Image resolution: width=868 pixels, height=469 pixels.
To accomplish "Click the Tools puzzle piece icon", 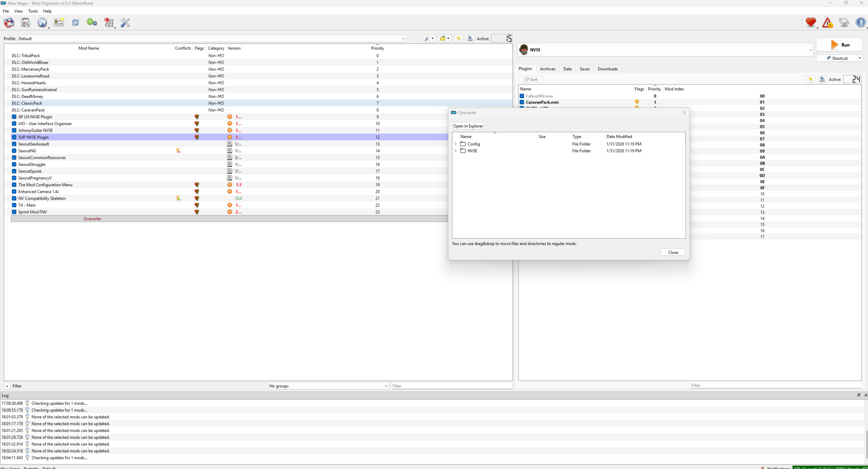I will coord(109,22).
